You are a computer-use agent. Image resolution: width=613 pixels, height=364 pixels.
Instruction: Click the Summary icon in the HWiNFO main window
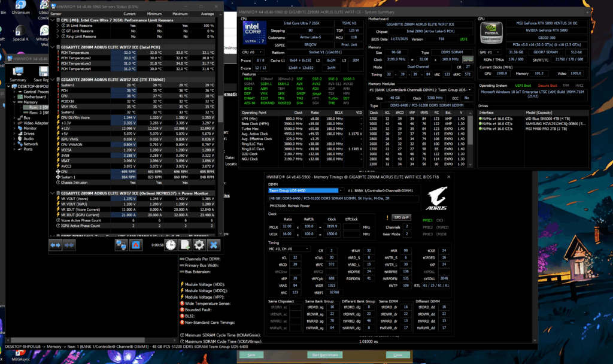pos(18,74)
